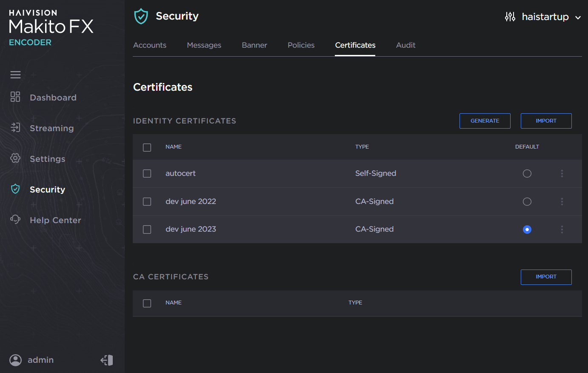
Task: Click the sign-out icon next to admin
Action: coord(106,360)
